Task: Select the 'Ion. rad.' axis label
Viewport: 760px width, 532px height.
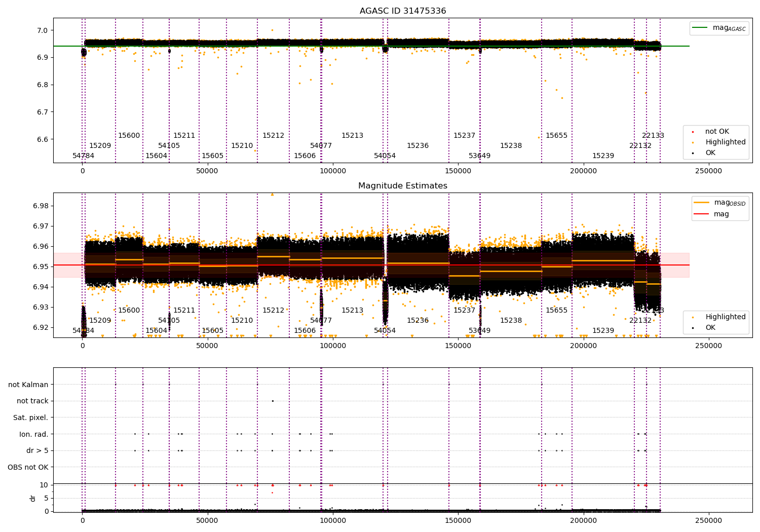Action: [34, 434]
